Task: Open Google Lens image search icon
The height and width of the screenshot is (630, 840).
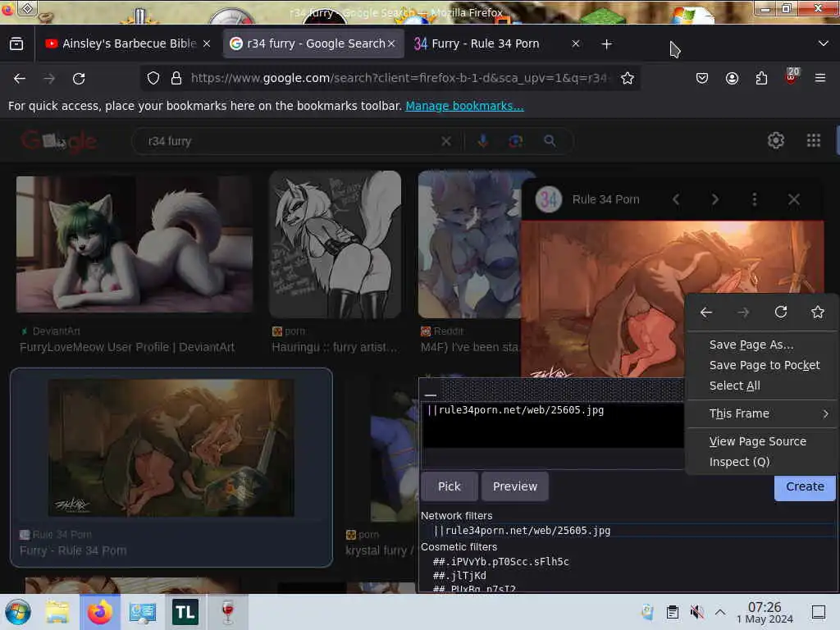Action: [x=515, y=141]
